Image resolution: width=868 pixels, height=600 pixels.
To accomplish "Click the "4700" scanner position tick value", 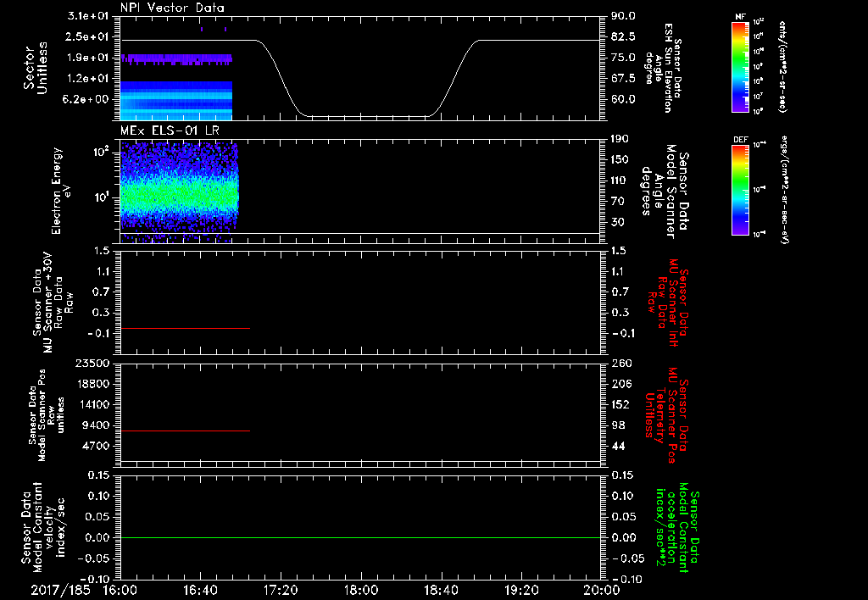I will pyautogui.click(x=97, y=446).
